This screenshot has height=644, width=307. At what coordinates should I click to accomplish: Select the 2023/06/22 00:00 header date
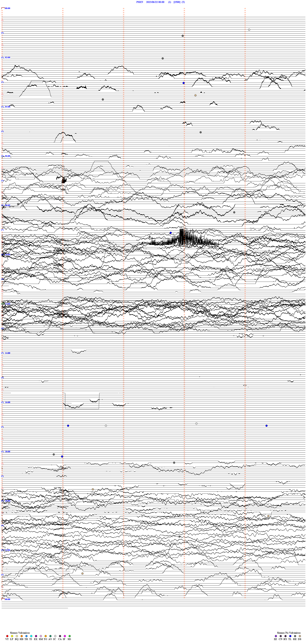click(155, 2)
